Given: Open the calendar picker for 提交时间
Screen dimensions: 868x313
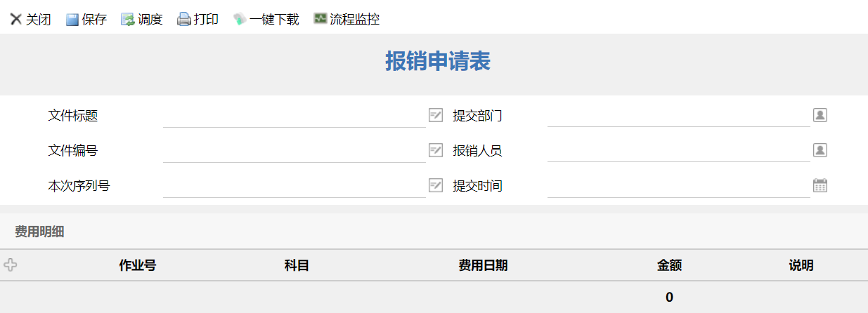Looking at the screenshot, I should point(820,185).
